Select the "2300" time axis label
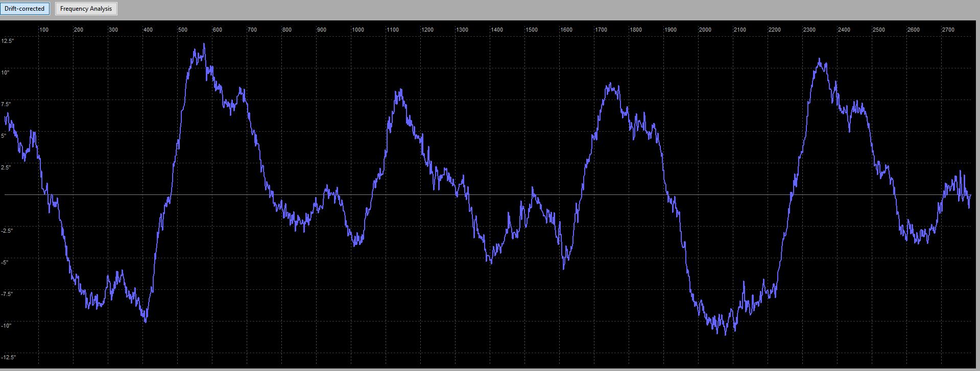Screen dimensions: 980x371 pyautogui.click(x=809, y=30)
